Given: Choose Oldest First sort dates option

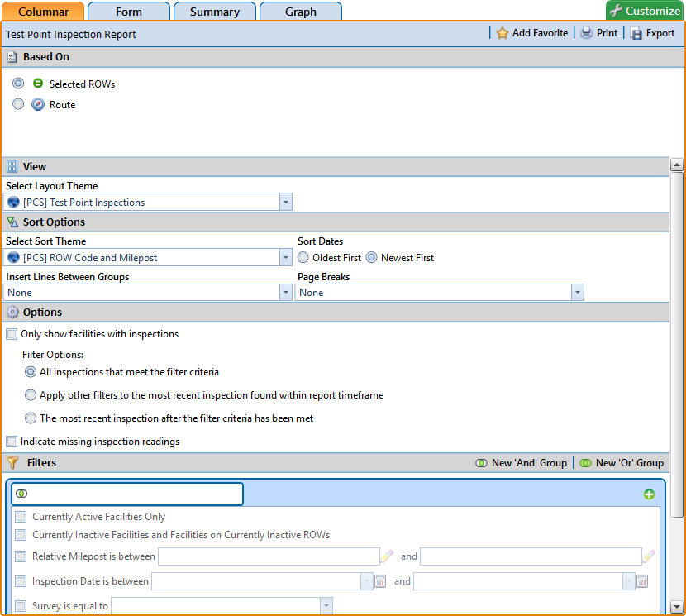Looking at the screenshot, I should tap(303, 257).
